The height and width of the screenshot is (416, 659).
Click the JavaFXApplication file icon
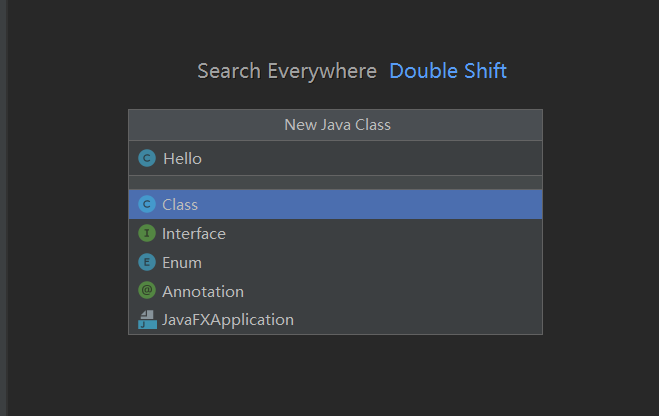click(147, 320)
